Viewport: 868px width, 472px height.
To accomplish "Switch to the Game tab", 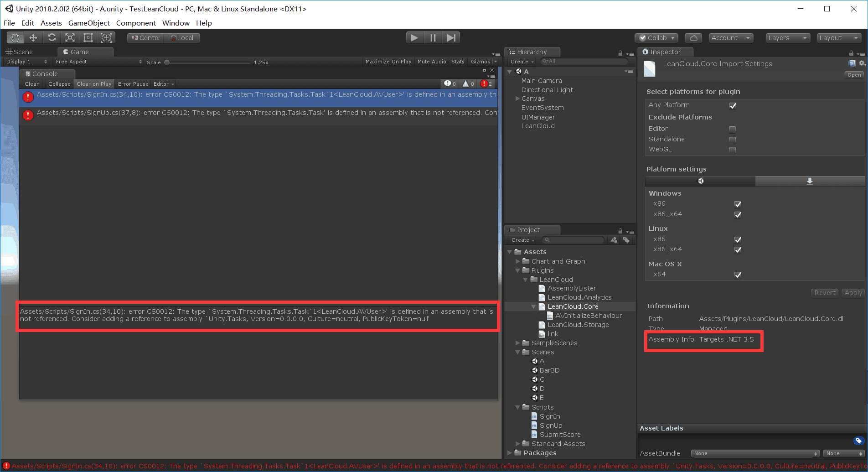I will 85,52.
